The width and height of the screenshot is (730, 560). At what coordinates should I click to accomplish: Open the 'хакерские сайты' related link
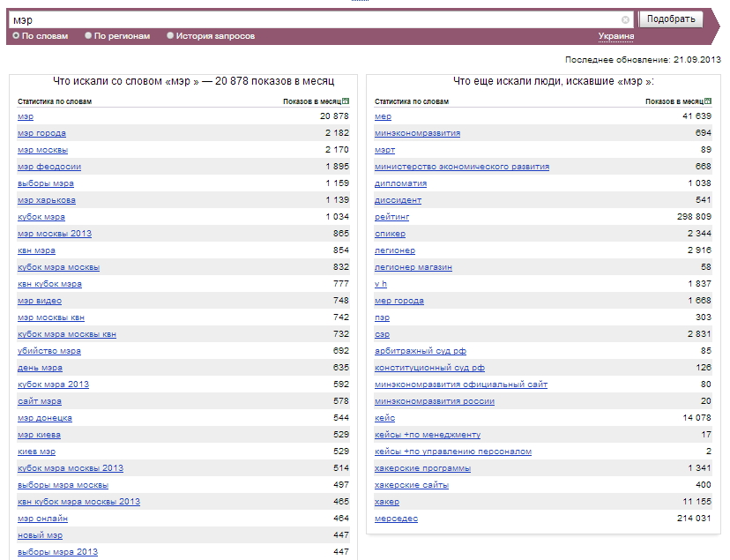click(x=412, y=485)
